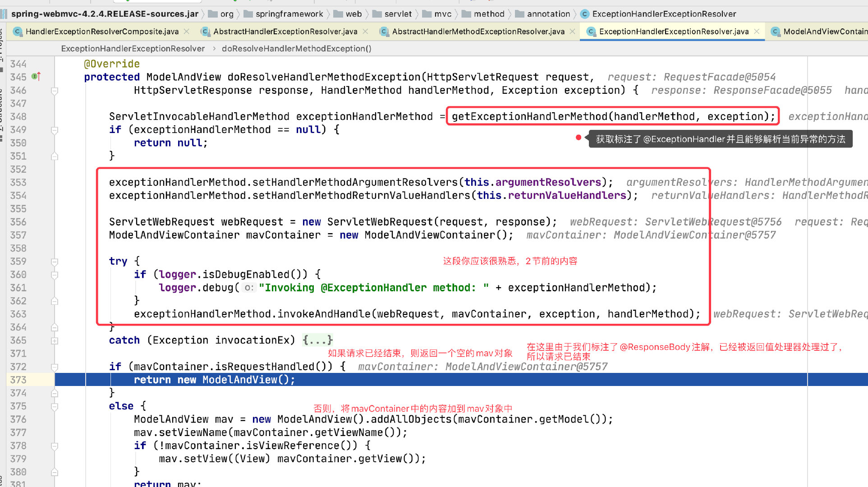Expand the folded catch block at line 365

pos(55,340)
